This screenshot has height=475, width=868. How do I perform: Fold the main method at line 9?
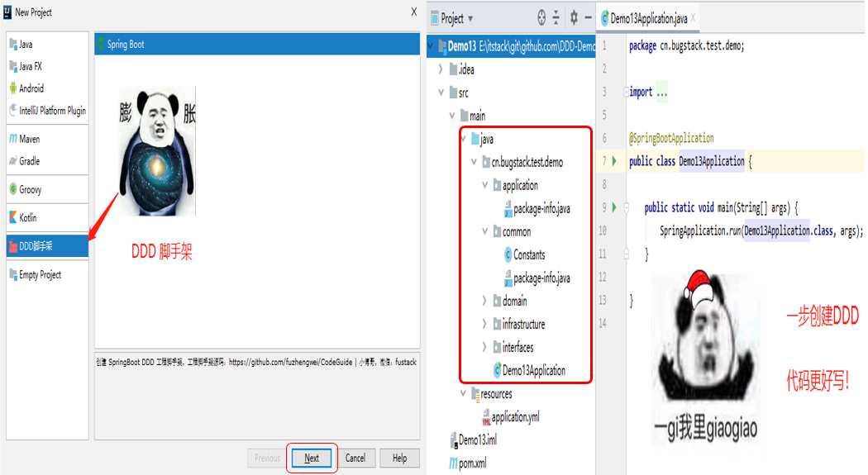(x=627, y=208)
